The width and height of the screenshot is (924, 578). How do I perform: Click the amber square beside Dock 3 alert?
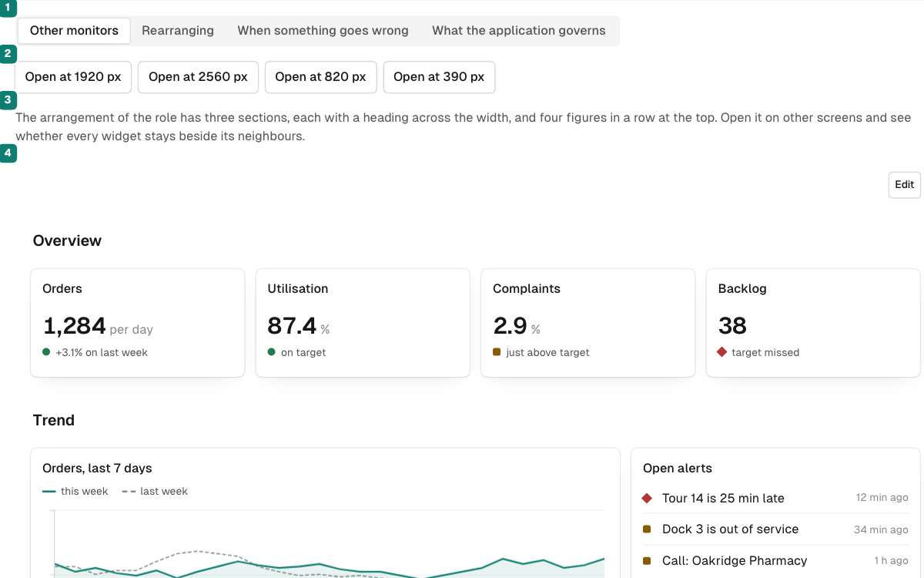647,529
